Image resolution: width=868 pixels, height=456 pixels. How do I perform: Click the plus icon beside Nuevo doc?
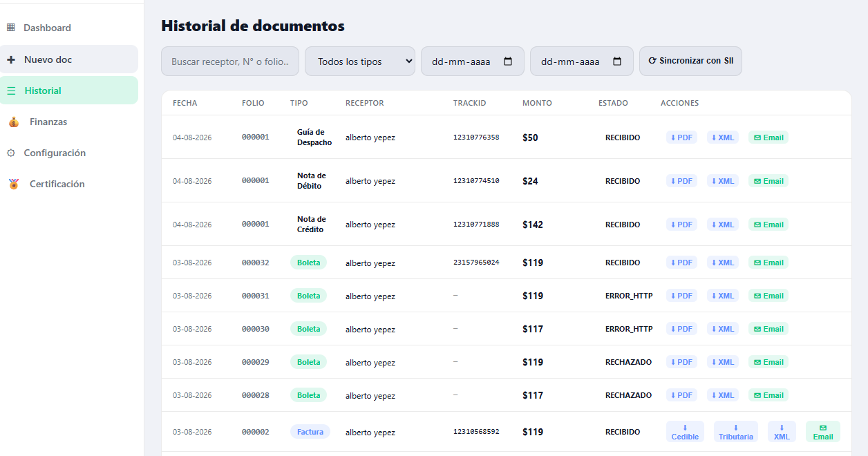tap(10, 59)
